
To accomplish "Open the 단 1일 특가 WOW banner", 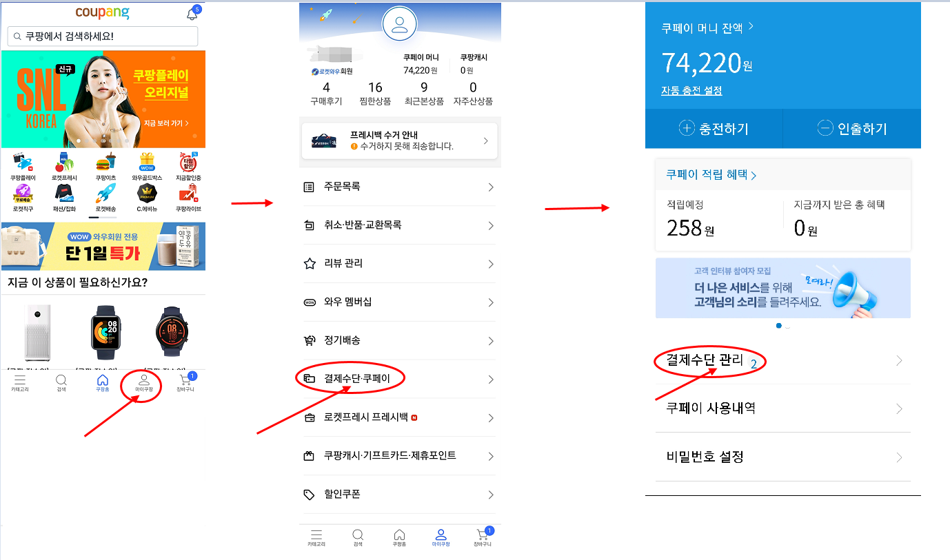I will click(103, 246).
